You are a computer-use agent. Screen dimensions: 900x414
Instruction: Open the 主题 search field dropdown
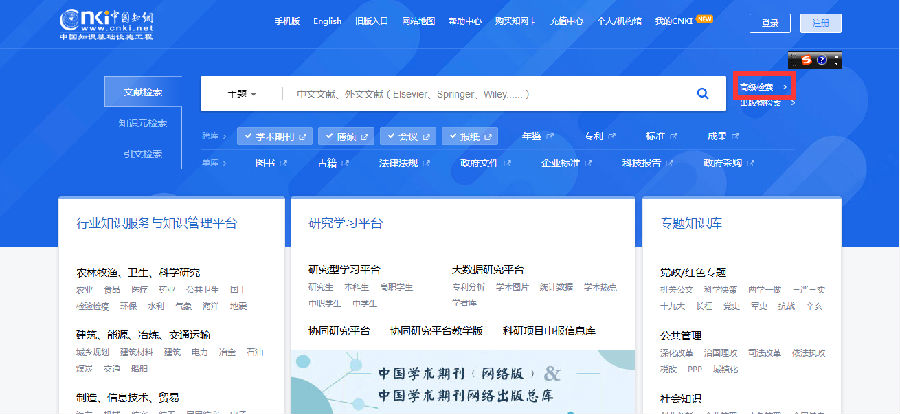[x=242, y=94]
